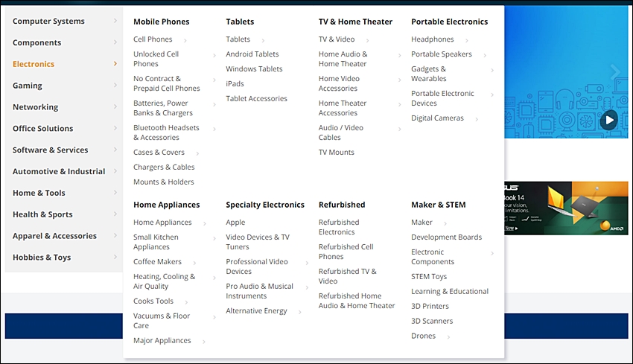Open Refurbished Cell Phones link
This screenshot has width=633, height=364.
click(x=346, y=252)
